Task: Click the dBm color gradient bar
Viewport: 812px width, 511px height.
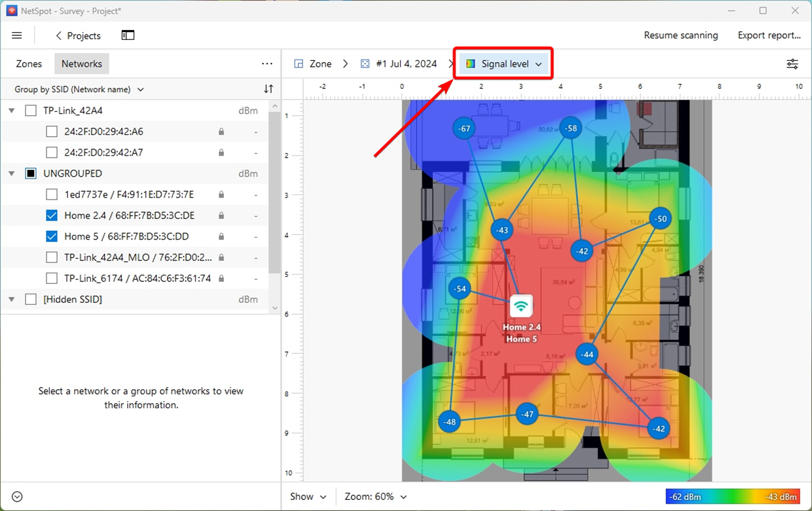Action: click(732, 497)
